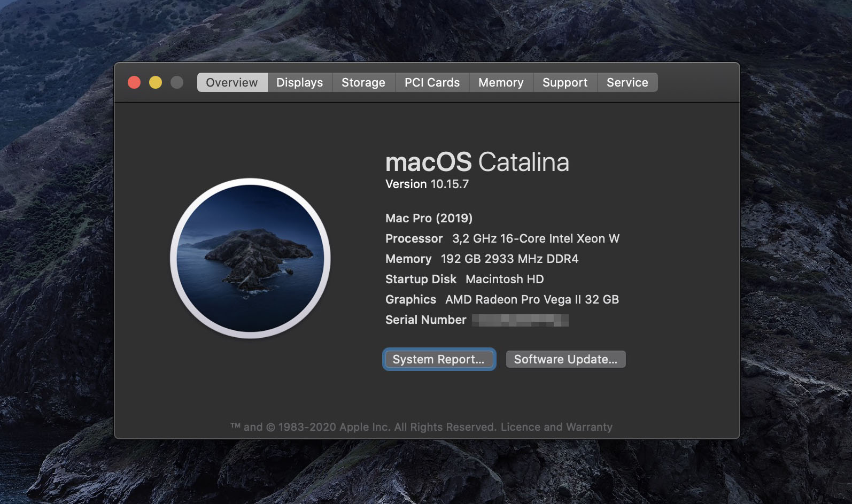
Task: Open Software Update...
Action: [x=566, y=359]
